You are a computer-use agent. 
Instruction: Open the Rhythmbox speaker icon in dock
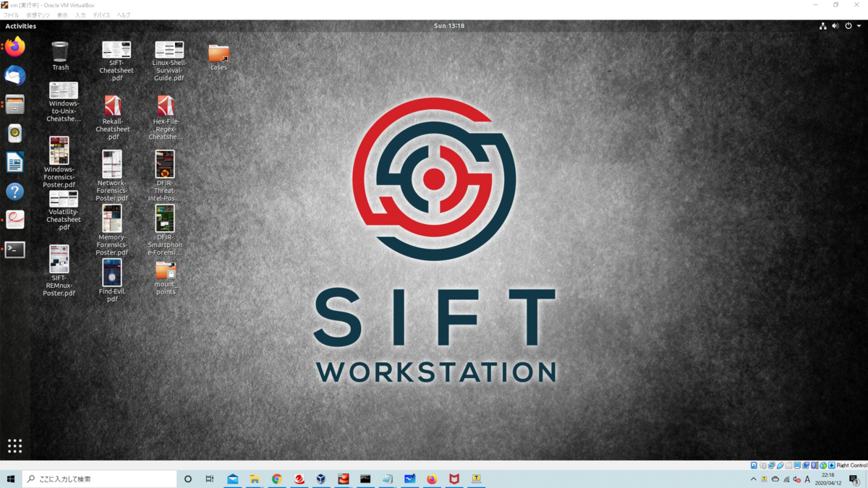click(15, 134)
